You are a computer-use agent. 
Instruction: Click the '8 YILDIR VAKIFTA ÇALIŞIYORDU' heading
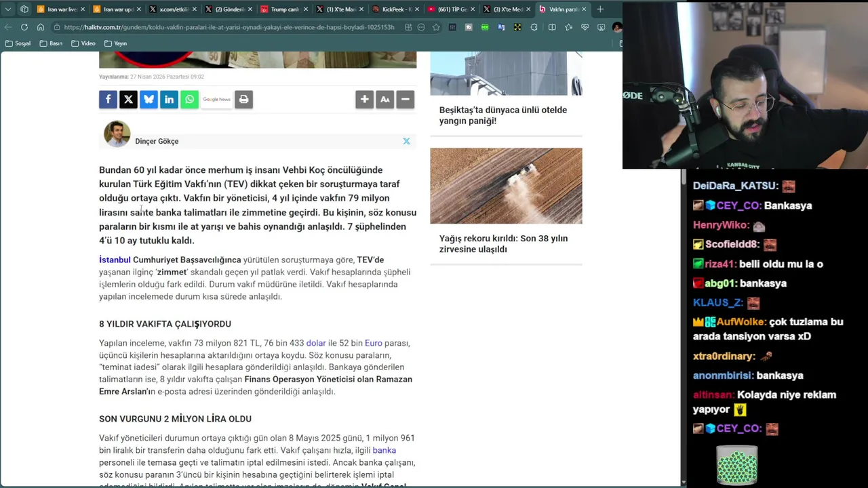pyautogui.click(x=165, y=324)
